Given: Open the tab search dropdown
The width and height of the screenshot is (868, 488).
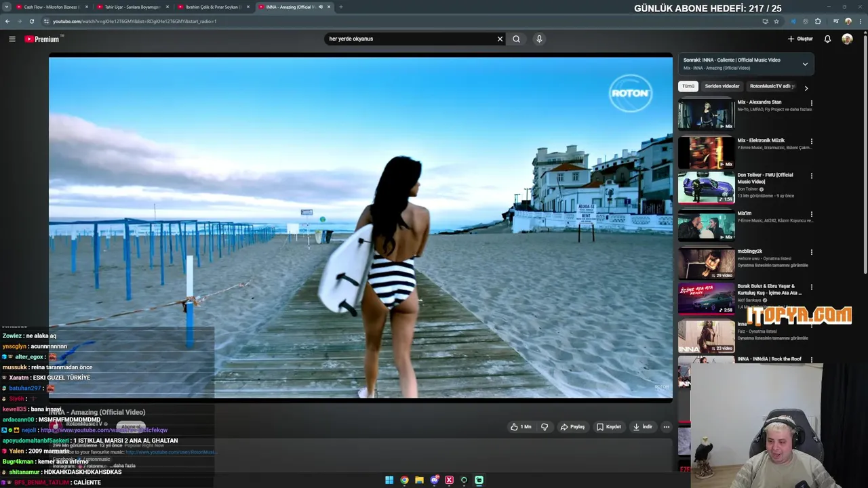Looking at the screenshot, I should pyautogui.click(x=6, y=7).
